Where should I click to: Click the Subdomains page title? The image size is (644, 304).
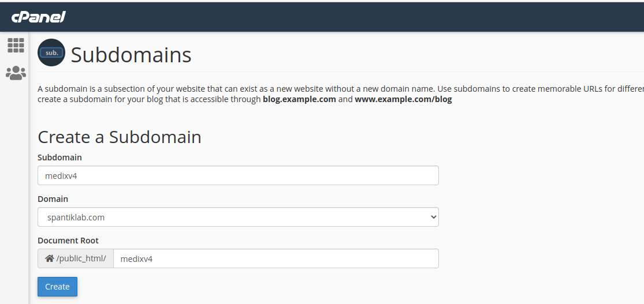coord(131,55)
